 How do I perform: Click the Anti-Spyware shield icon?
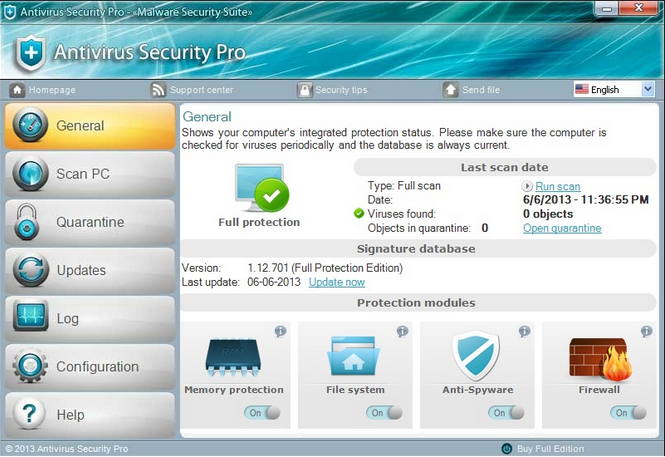coord(476,356)
